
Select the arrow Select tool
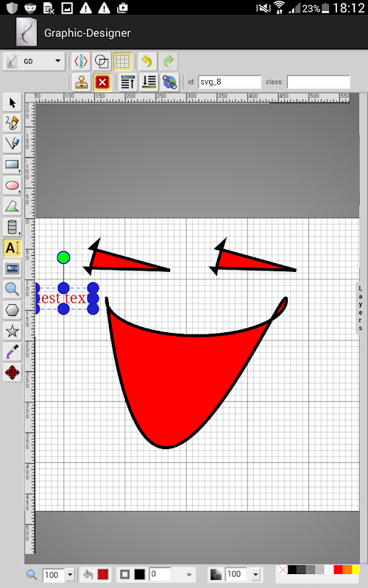pyautogui.click(x=12, y=102)
